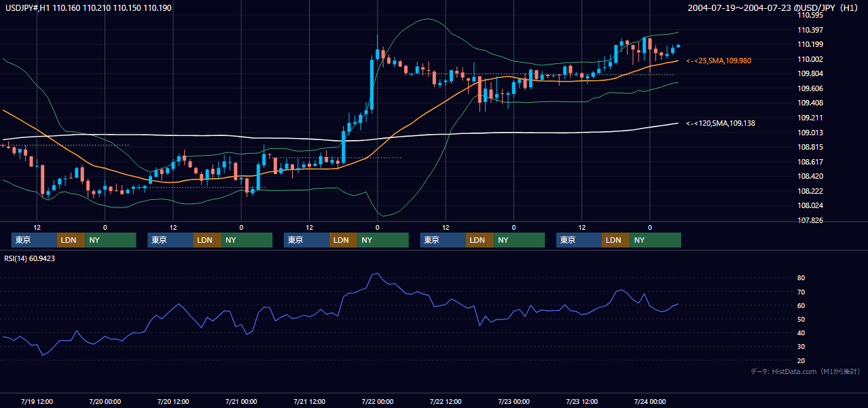
Task: Click the 東京 session block for 7/19
Action: [x=34, y=240]
